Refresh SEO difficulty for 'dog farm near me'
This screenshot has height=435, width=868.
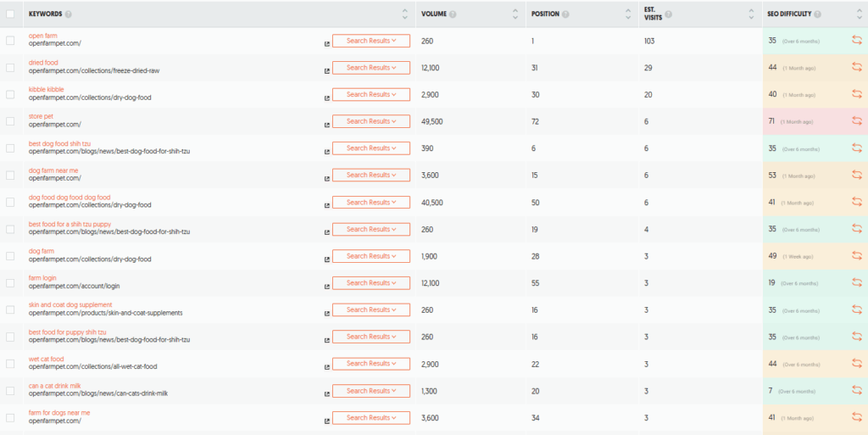click(856, 175)
